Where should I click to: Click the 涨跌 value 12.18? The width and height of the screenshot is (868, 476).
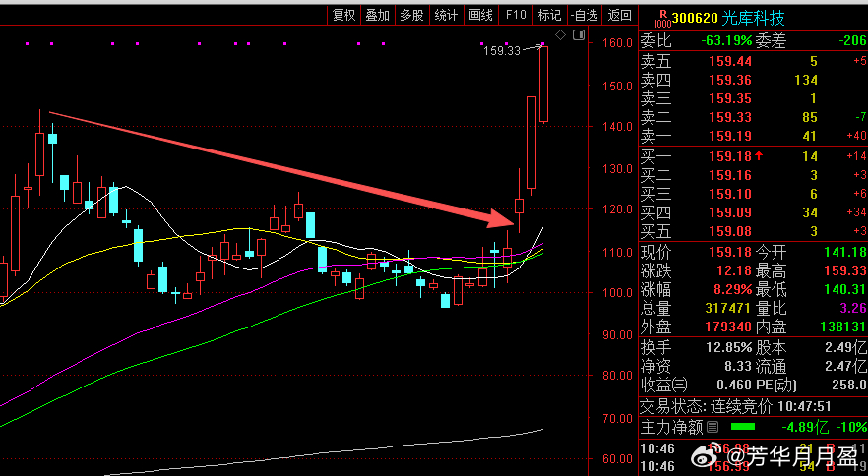click(x=734, y=271)
